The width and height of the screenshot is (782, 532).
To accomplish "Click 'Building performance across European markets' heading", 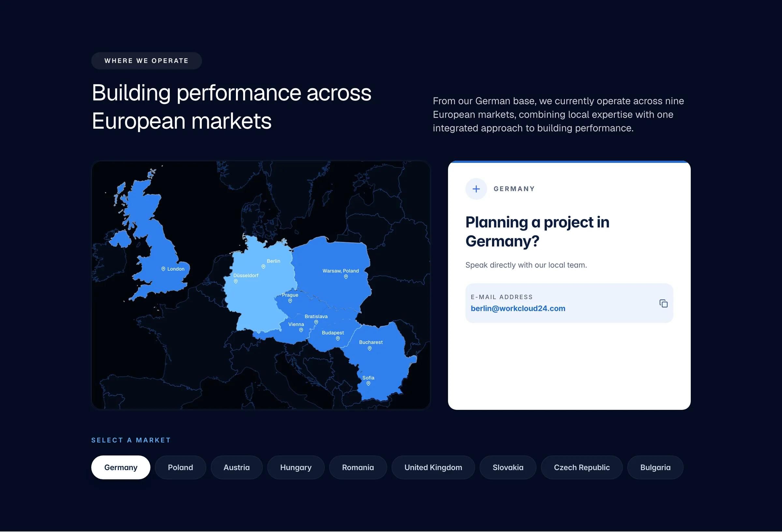I will pyautogui.click(x=231, y=106).
